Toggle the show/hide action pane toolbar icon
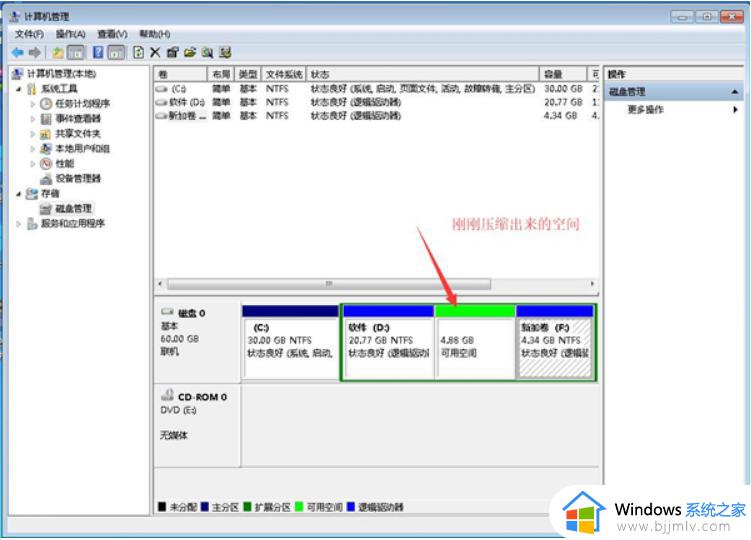This screenshot has height=540, width=751. point(116,52)
